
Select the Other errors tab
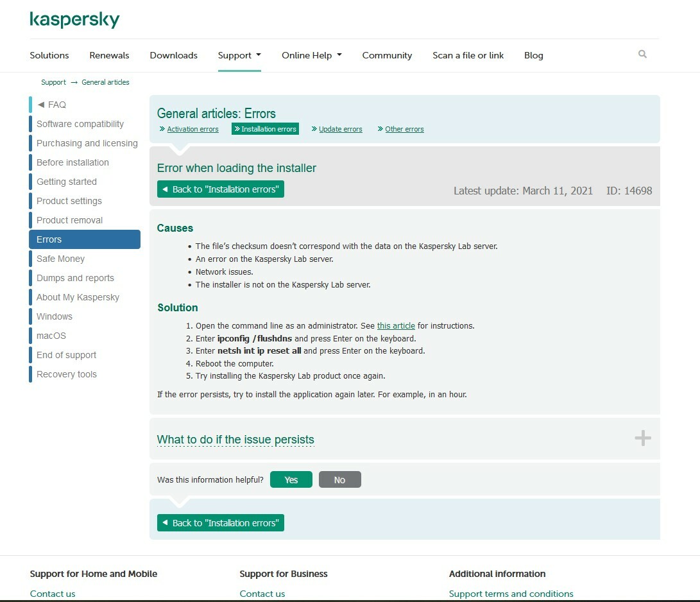(404, 129)
